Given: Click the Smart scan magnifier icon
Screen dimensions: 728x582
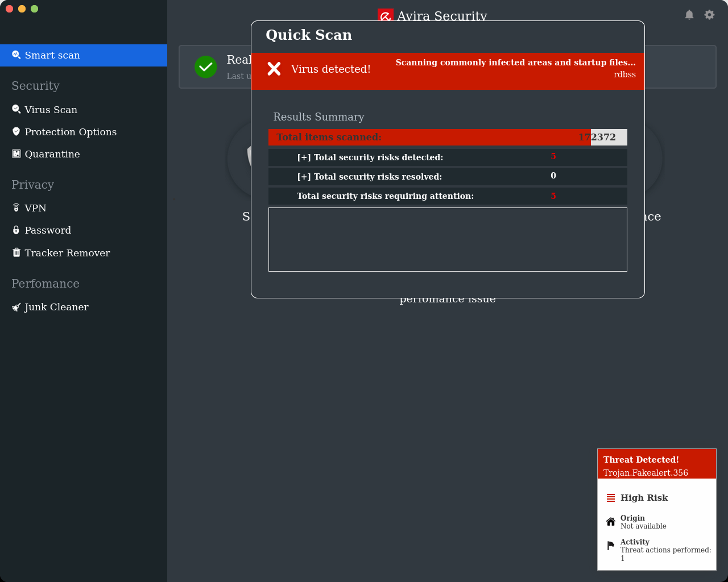Looking at the screenshot, I should coord(16,55).
